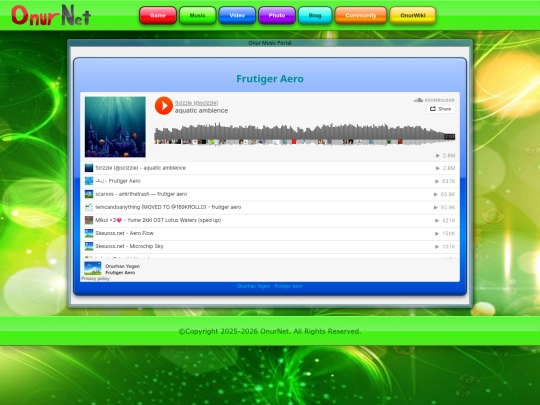Click the scarxes track row thumbnail
The width and height of the screenshot is (540, 405).
[x=89, y=194]
